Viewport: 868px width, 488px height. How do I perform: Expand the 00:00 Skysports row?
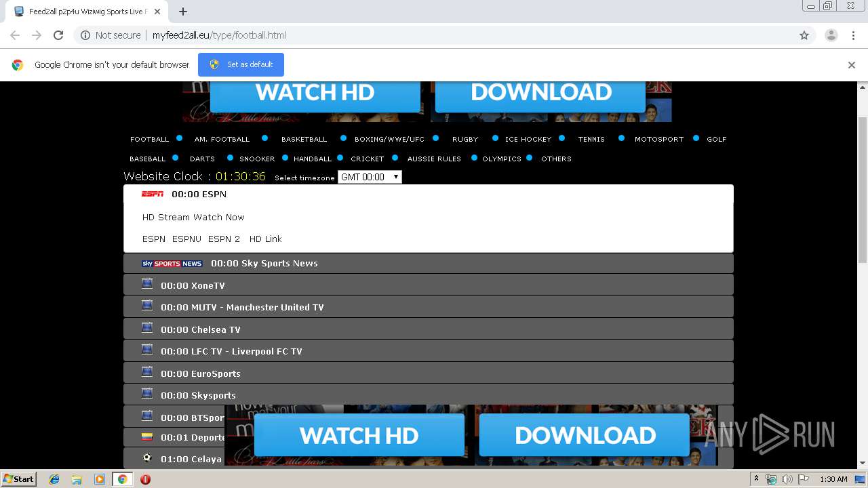tap(429, 395)
